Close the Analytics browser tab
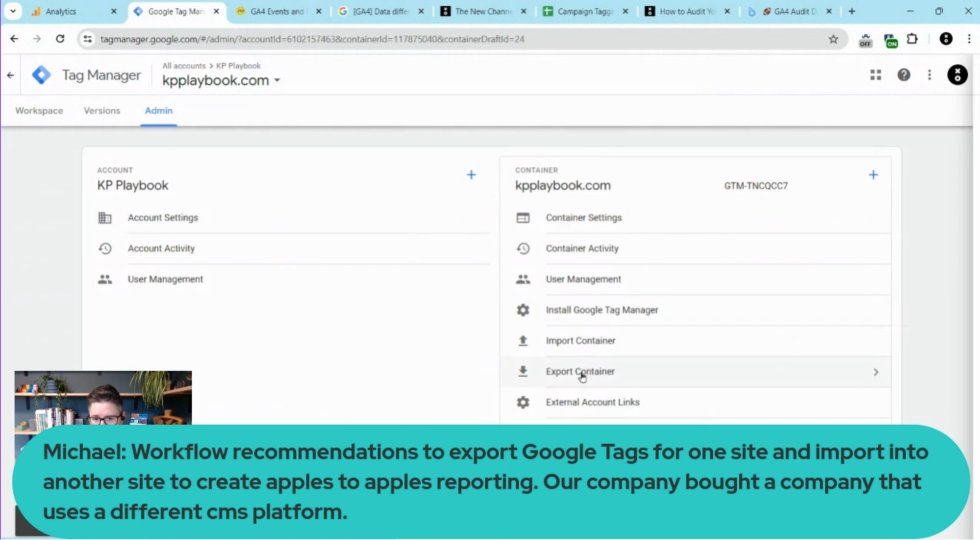This screenshot has height=540, width=980. pos(114,11)
